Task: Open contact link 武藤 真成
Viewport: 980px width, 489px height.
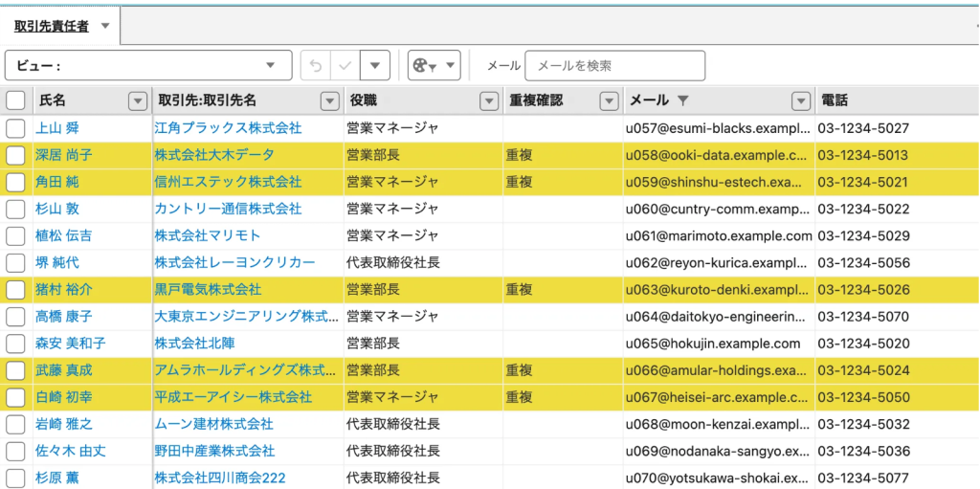Action: tap(64, 370)
